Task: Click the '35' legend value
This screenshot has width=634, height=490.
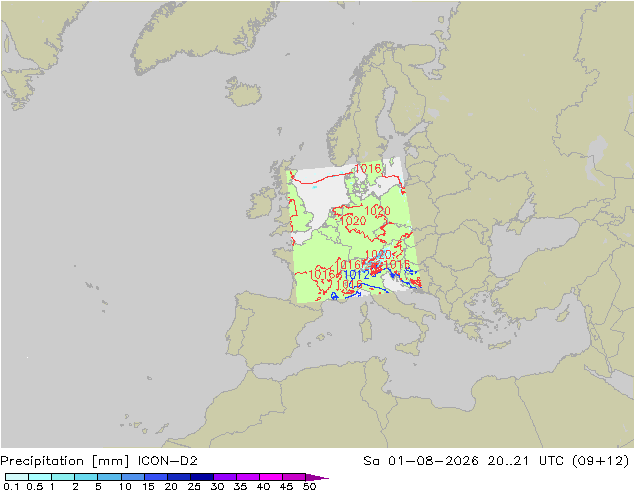Action: point(240,486)
